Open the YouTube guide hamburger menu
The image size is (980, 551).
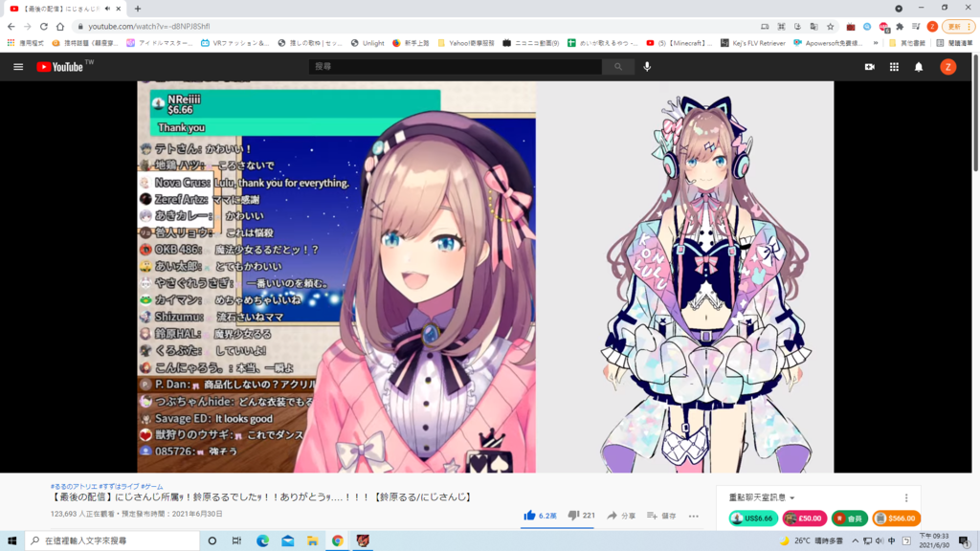18,67
